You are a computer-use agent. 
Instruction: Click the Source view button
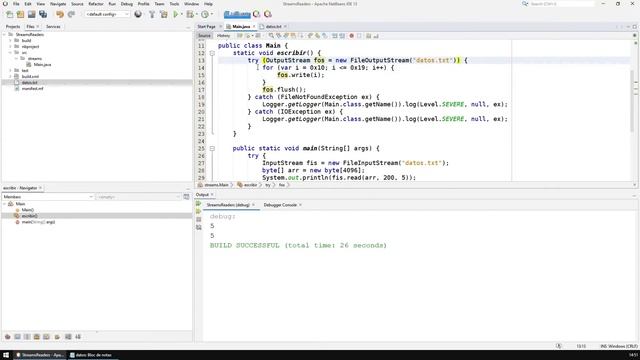tap(204, 36)
